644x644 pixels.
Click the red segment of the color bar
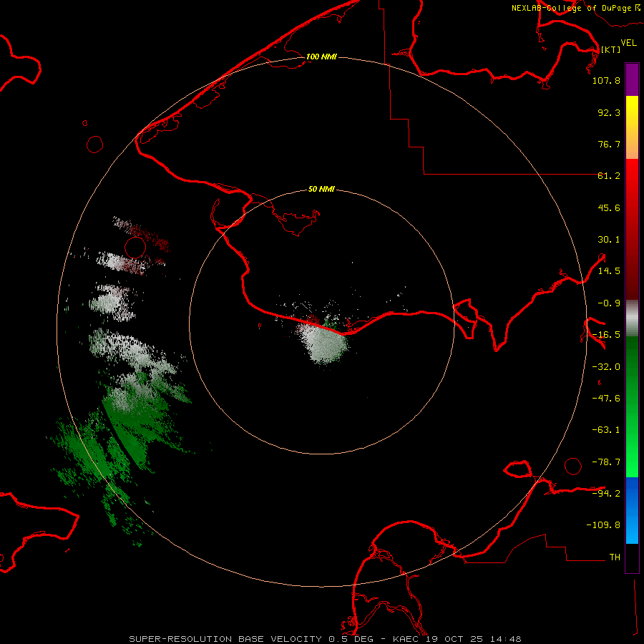click(632, 197)
